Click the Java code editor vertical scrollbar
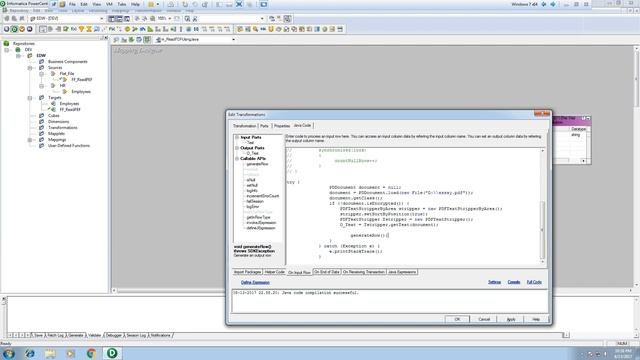Image resolution: width=640 pixels, height=360 pixels. click(542, 206)
